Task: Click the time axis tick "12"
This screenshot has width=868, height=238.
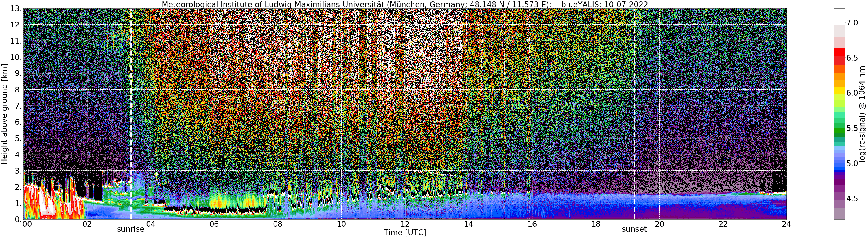Action: click(405, 224)
